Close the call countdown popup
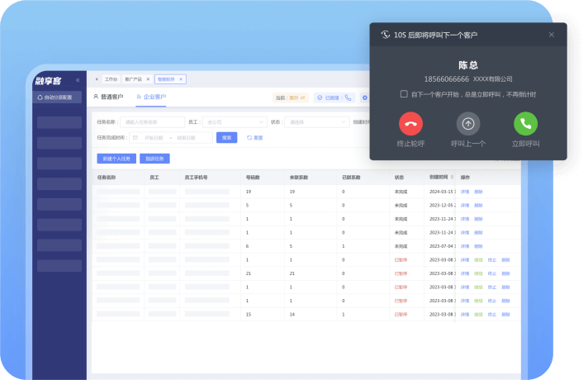Viewport: 588px width, 380px height. point(552,35)
